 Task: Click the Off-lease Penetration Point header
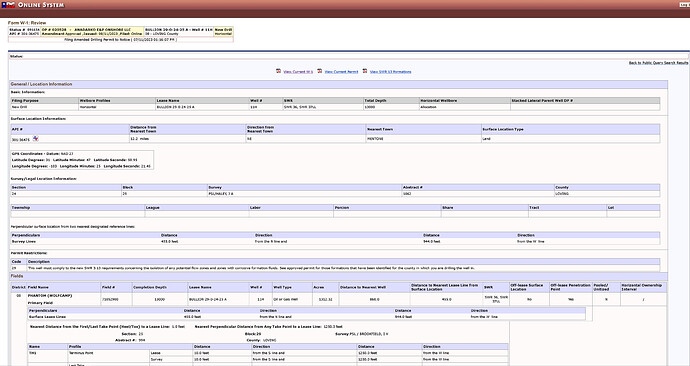[x=570, y=287]
